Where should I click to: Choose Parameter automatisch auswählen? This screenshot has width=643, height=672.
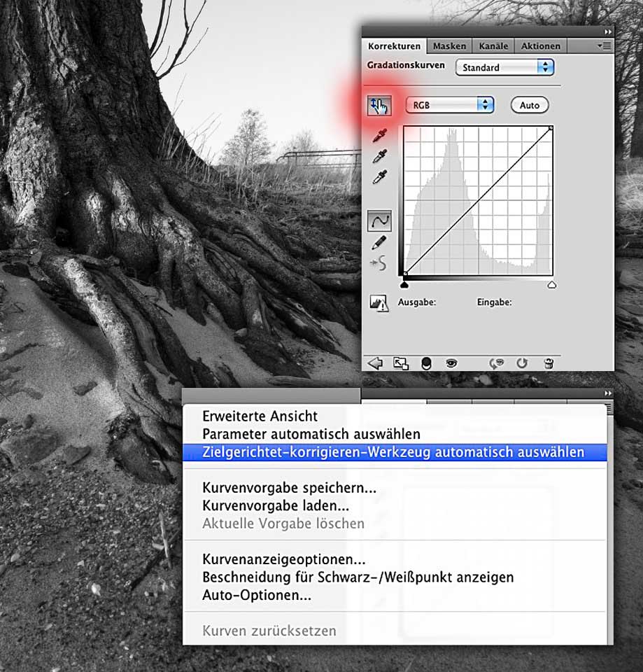point(395,434)
